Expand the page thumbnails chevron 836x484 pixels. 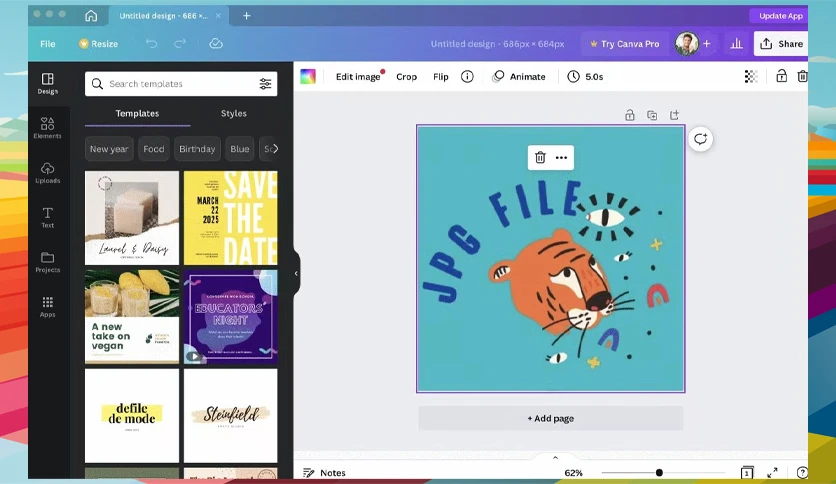coord(555,457)
